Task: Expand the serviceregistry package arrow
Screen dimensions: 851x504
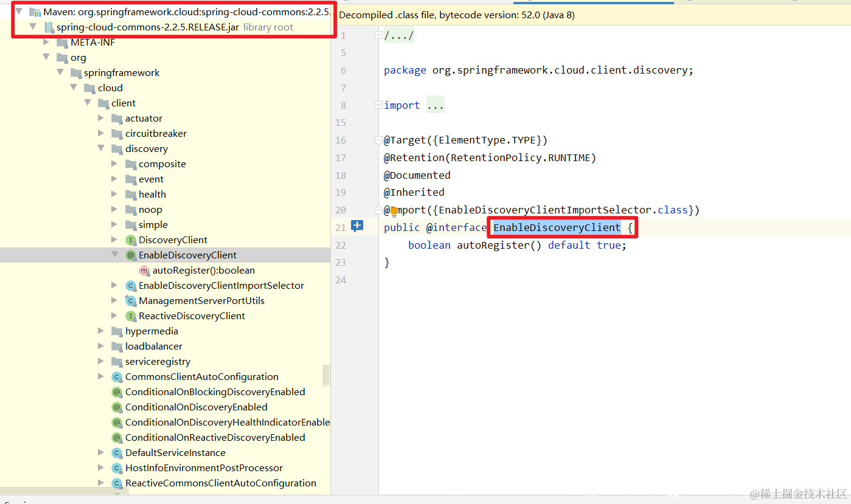Action: (x=101, y=362)
